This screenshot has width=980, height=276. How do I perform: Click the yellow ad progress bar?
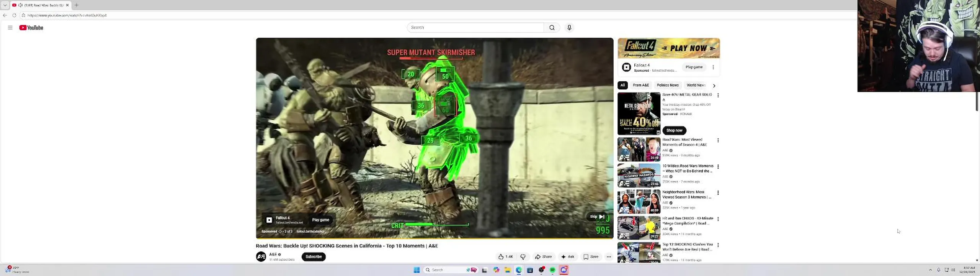tap(434, 238)
